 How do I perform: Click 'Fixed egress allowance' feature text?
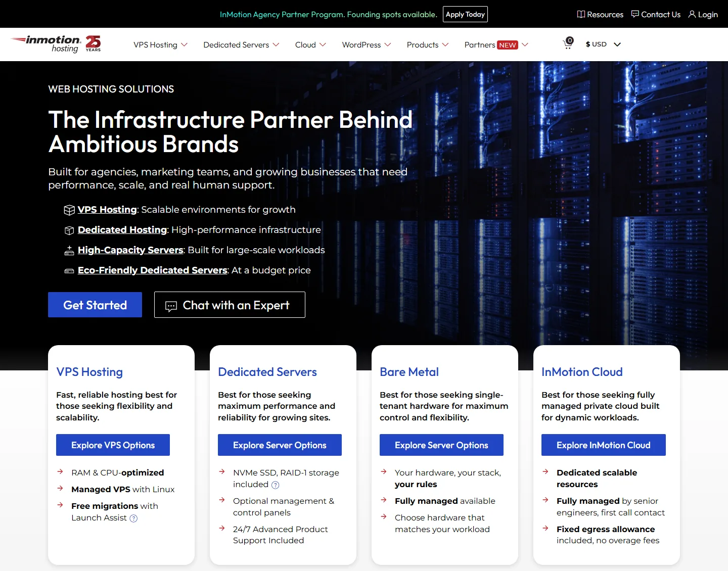coord(606,529)
